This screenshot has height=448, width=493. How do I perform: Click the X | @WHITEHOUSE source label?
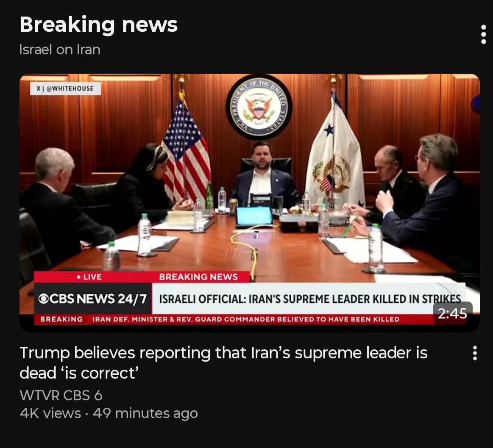click(65, 88)
